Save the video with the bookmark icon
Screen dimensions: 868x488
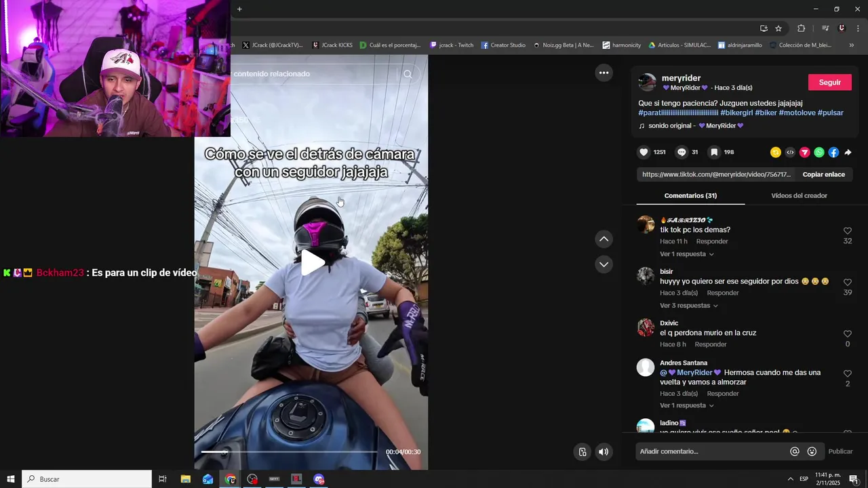tap(714, 152)
